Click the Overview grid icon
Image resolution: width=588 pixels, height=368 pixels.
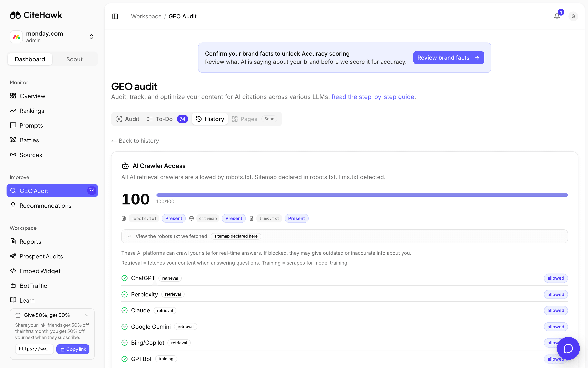point(13,96)
